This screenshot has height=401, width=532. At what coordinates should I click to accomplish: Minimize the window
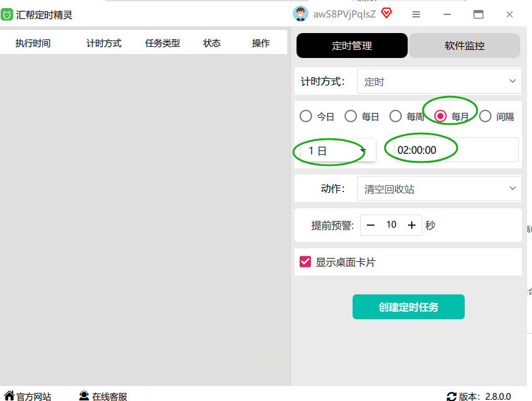tap(447, 14)
